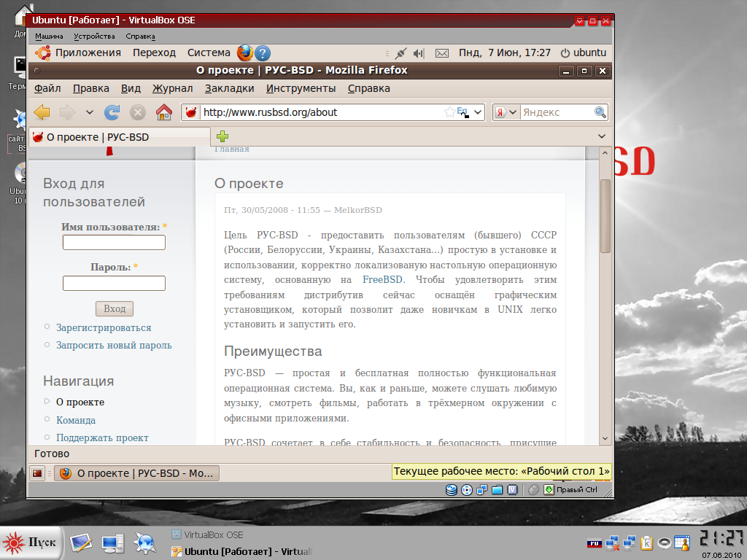Open a new tab with the green plus
Image resolution: width=747 pixels, height=560 pixels.
point(222,136)
